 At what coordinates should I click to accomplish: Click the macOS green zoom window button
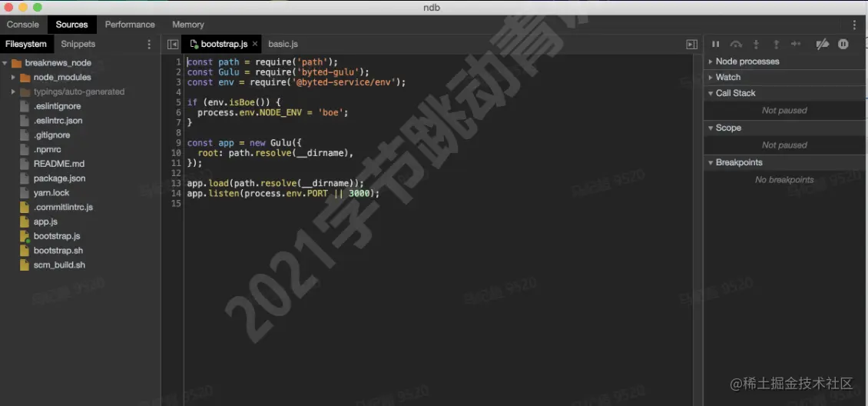coord(38,7)
